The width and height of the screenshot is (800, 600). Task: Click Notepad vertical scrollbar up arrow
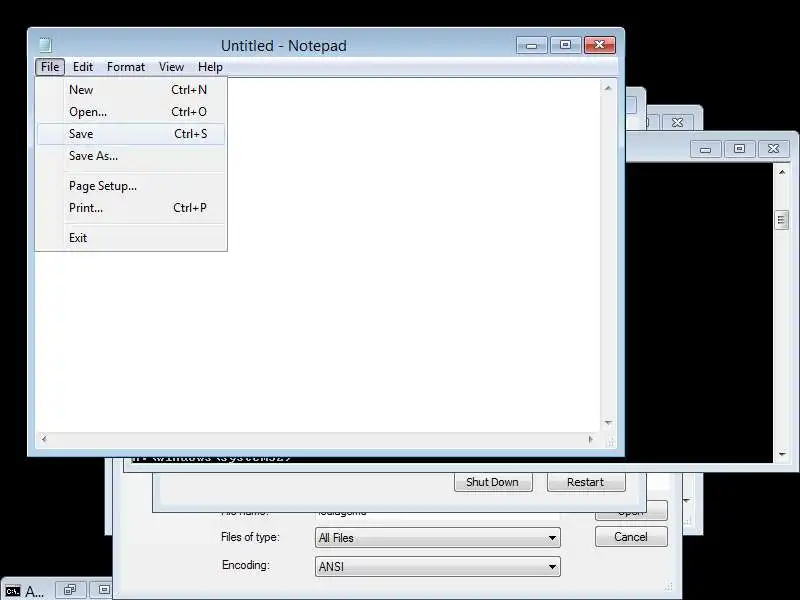(x=607, y=88)
